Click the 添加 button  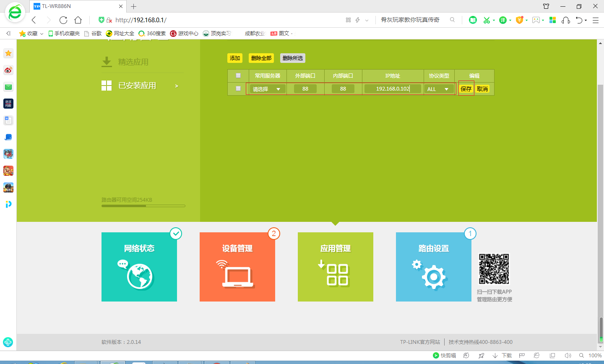pyautogui.click(x=235, y=58)
